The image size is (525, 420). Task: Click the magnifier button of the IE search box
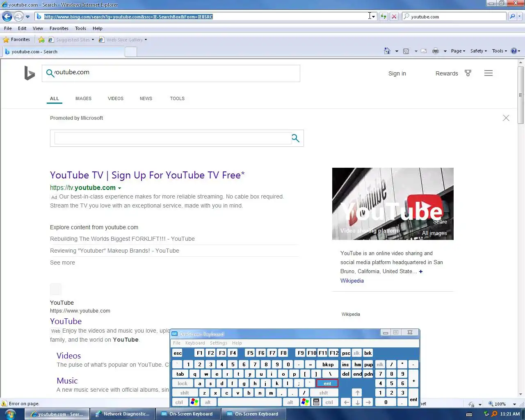(x=512, y=16)
